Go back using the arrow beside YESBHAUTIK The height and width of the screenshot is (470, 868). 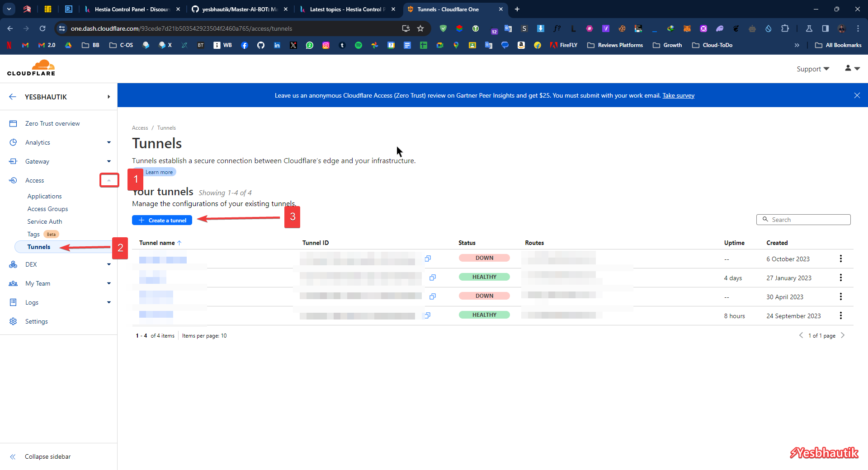[x=13, y=97]
